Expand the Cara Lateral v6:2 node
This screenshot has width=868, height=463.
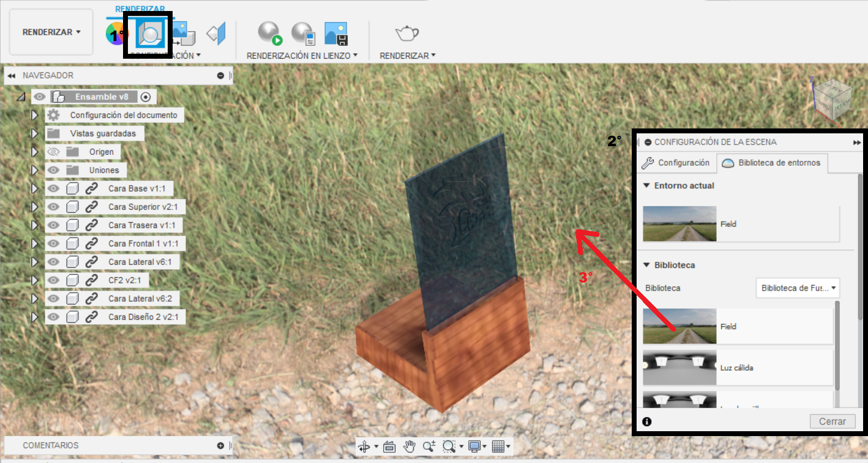pos(35,298)
